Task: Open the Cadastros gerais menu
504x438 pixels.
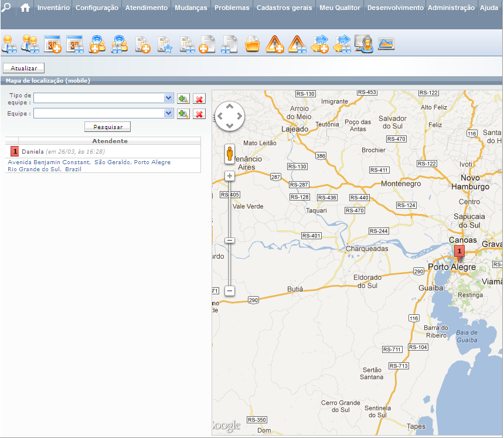Action: [284, 8]
